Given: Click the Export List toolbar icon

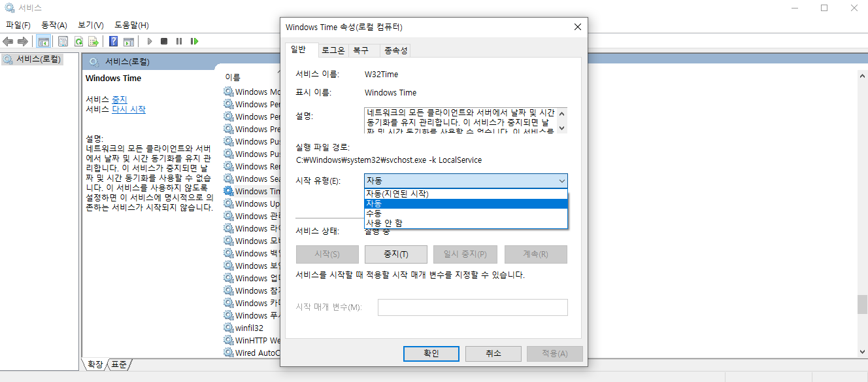Looking at the screenshot, I should click(93, 41).
